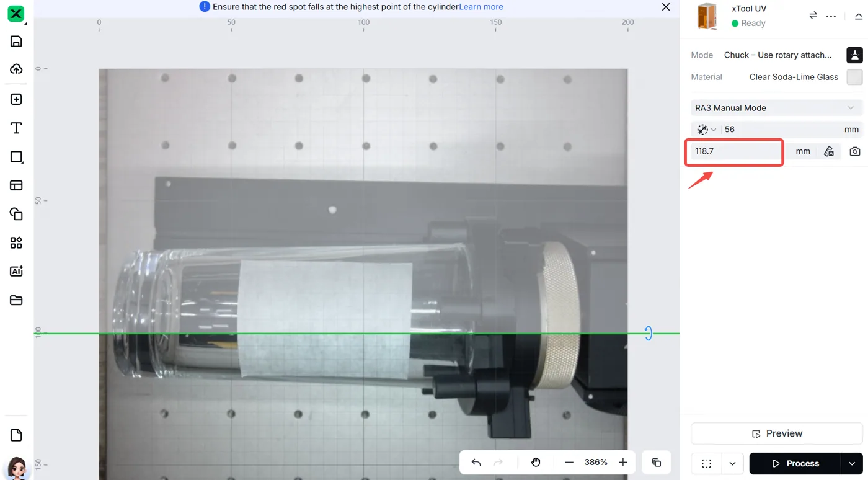
Task: Click the undo arrow
Action: pyautogui.click(x=476, y=462)
